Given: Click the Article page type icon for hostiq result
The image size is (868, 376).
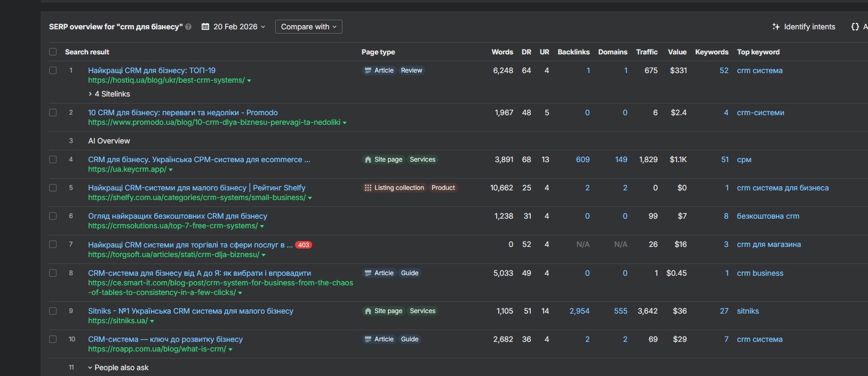Looking at the screenshot, I should click(368, 70).
